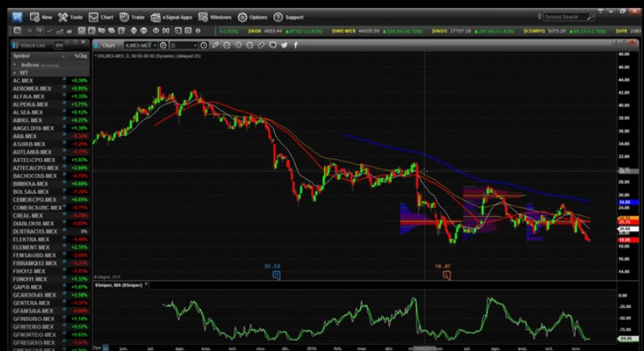Open the New menu
The height and width of the screenshot is (351, 644).
tap(40, 17)
